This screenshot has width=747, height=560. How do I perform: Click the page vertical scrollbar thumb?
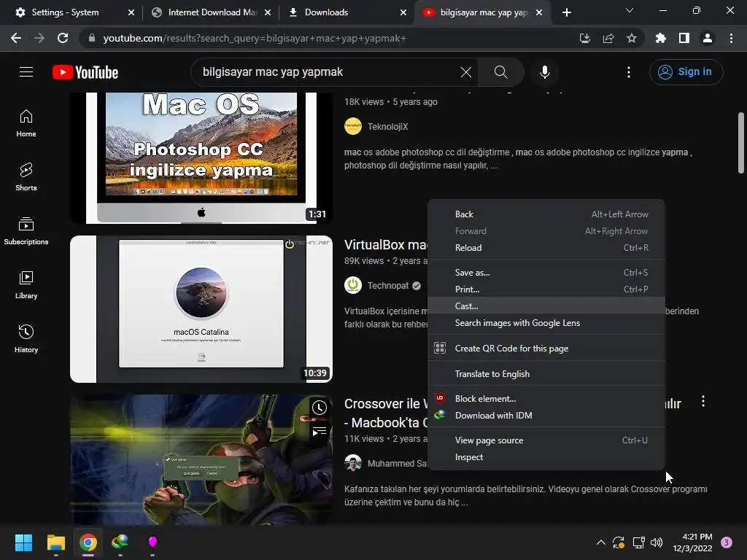pos(741,143)
